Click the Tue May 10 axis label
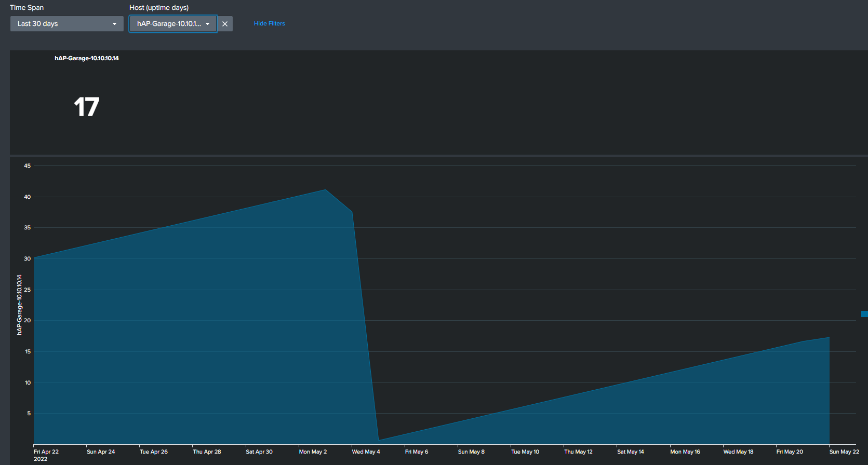This screenshot has height=465, width=868. (525, 452)
